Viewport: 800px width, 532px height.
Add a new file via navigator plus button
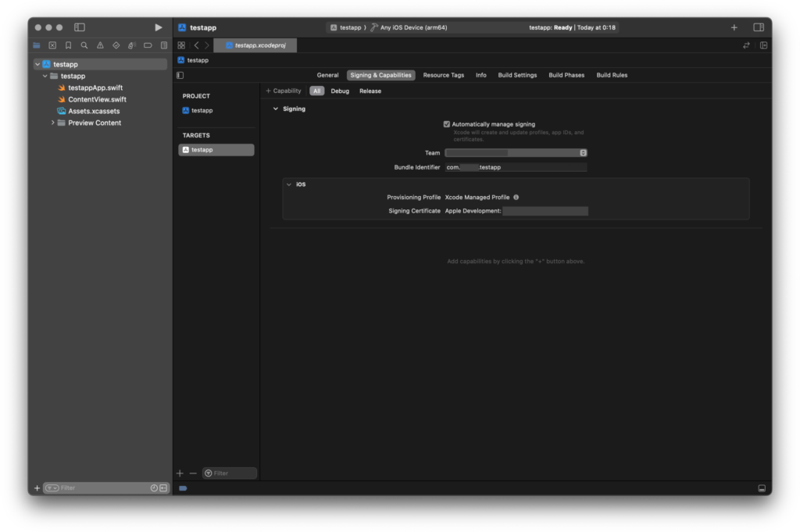pos(37,488)
